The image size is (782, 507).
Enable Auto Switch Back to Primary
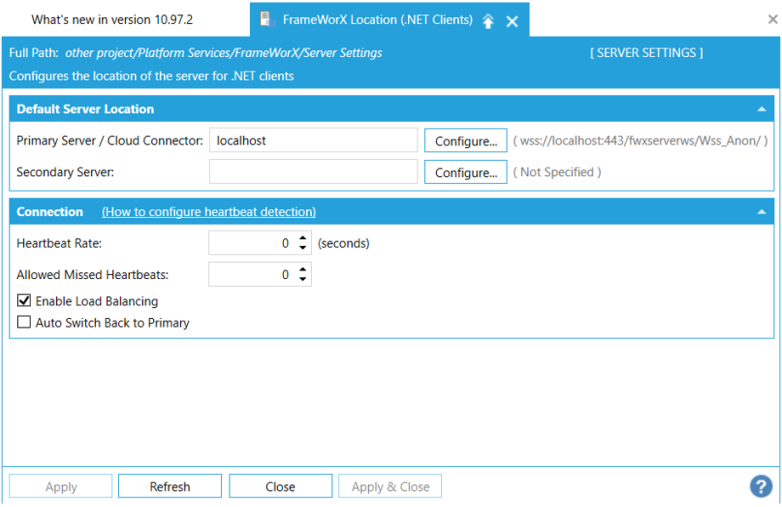pos(24,322)
